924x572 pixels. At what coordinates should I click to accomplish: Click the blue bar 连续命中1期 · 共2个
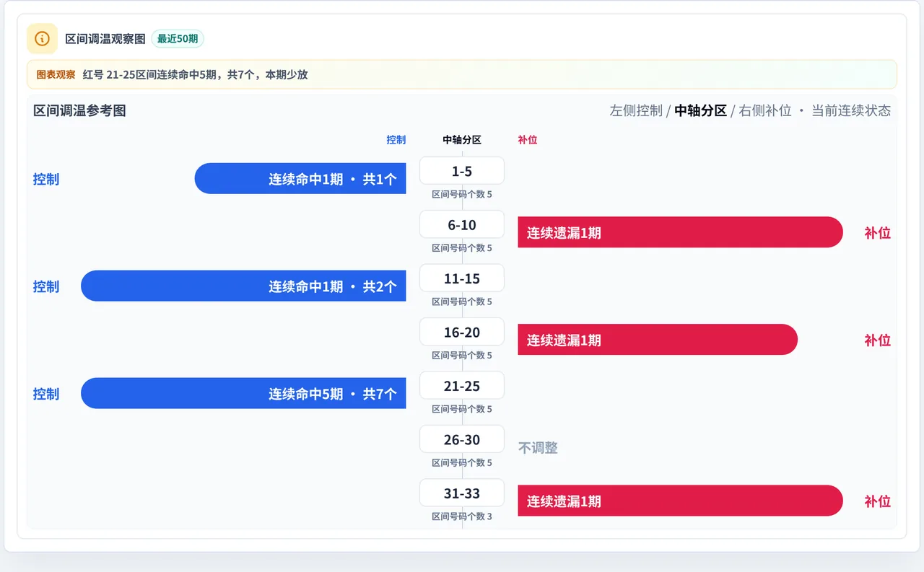coord(243,286)
